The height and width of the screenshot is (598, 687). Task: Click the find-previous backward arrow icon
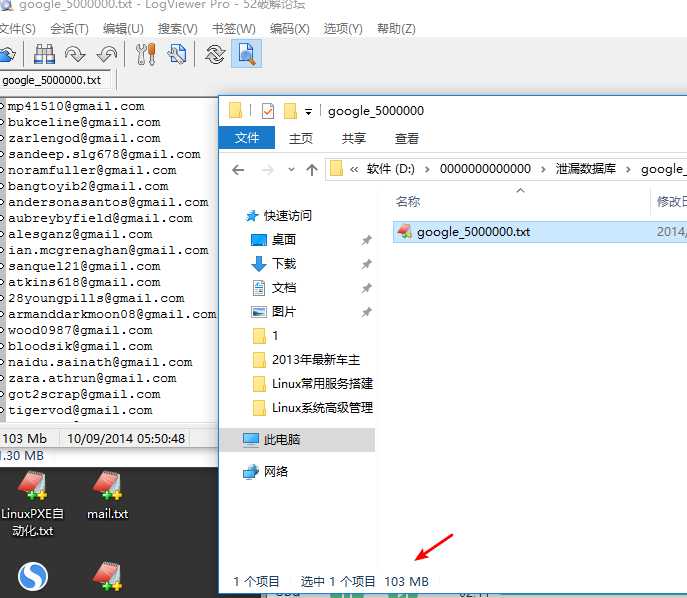(106, 54)
